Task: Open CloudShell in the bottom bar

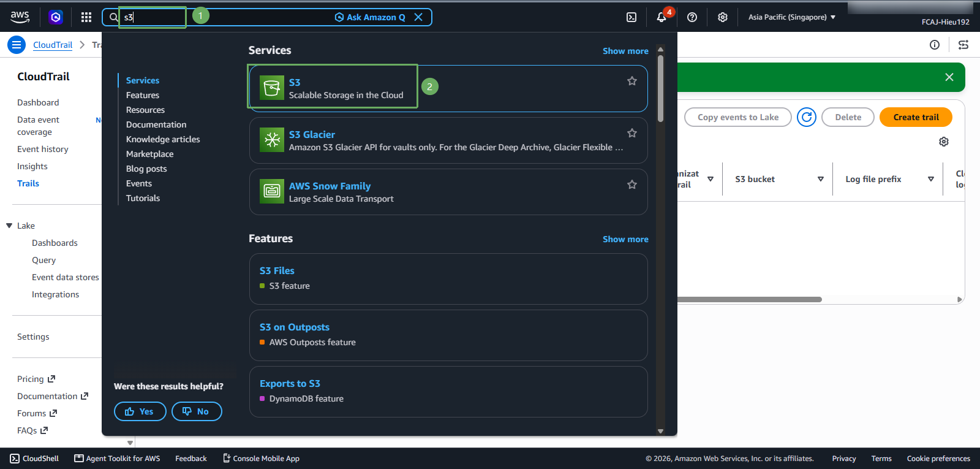Action: 35,459
